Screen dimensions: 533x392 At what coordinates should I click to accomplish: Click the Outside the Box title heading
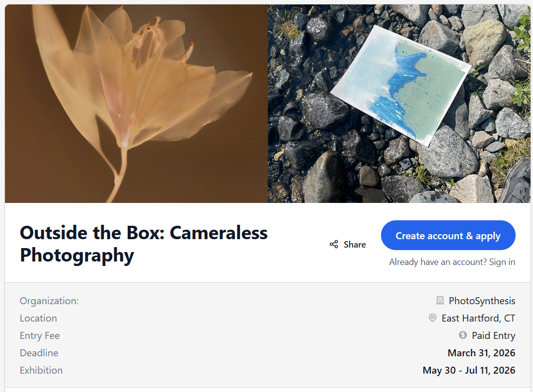144,244
